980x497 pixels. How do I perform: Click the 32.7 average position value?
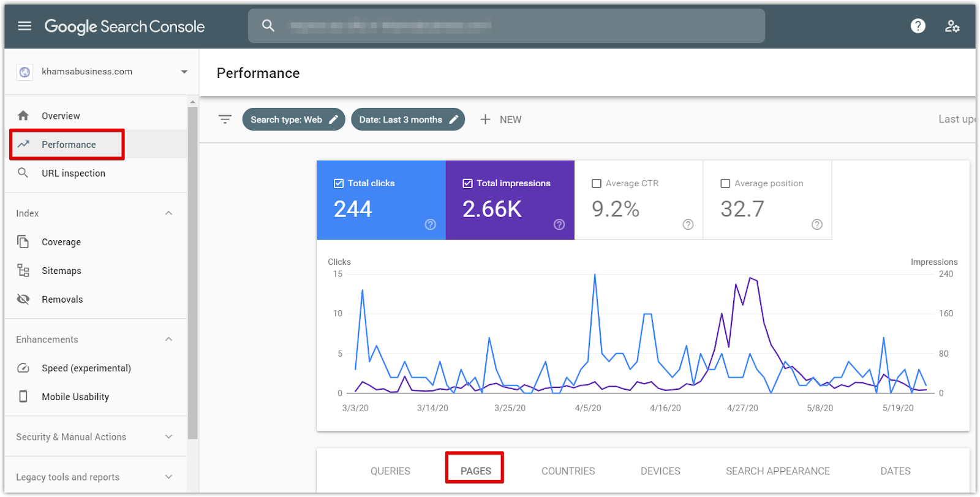742,209
